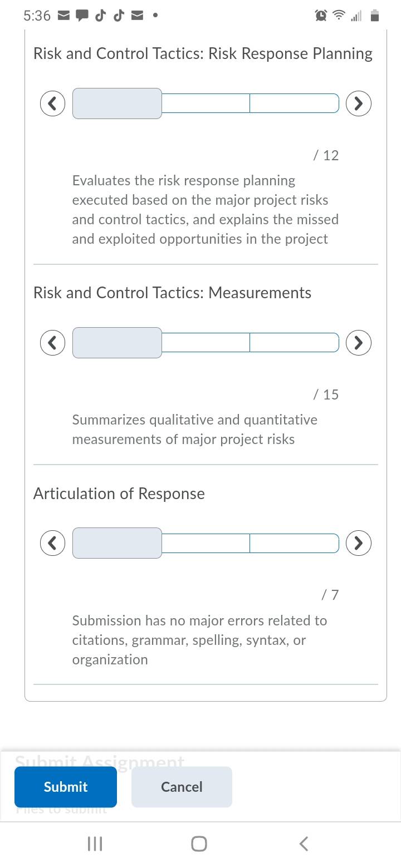Cancel the assignment submission
The height and width of the screenshot is (868, 401).
pyautogui.click(x=182, y=787)
